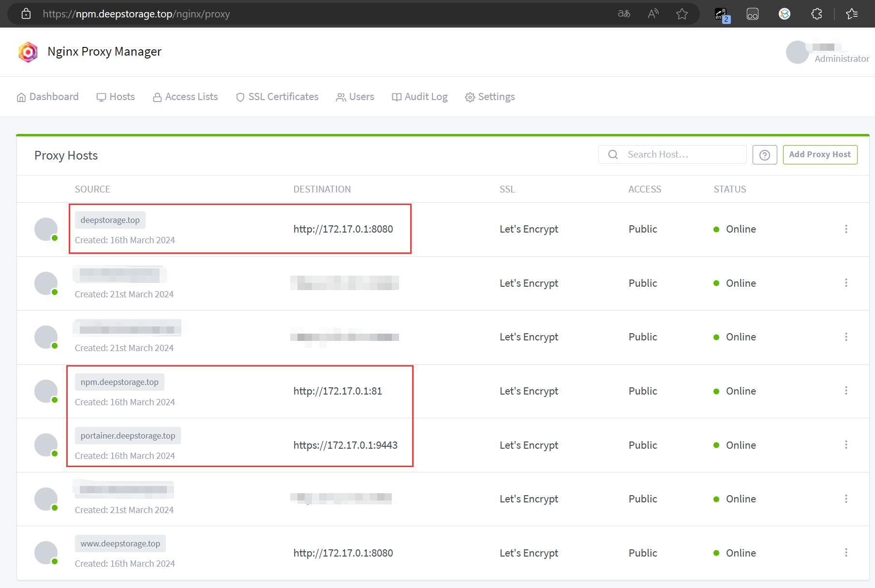This screenshot has height=588, width=875.
Task: Click the www.deepstorage.top source tag
Action: [120, 544]
